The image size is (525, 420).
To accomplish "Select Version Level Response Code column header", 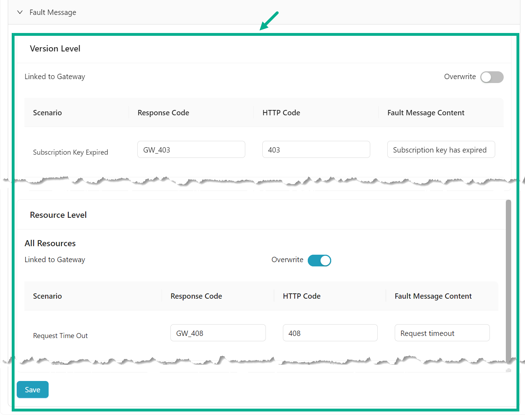I will click(x=163, y=113).
